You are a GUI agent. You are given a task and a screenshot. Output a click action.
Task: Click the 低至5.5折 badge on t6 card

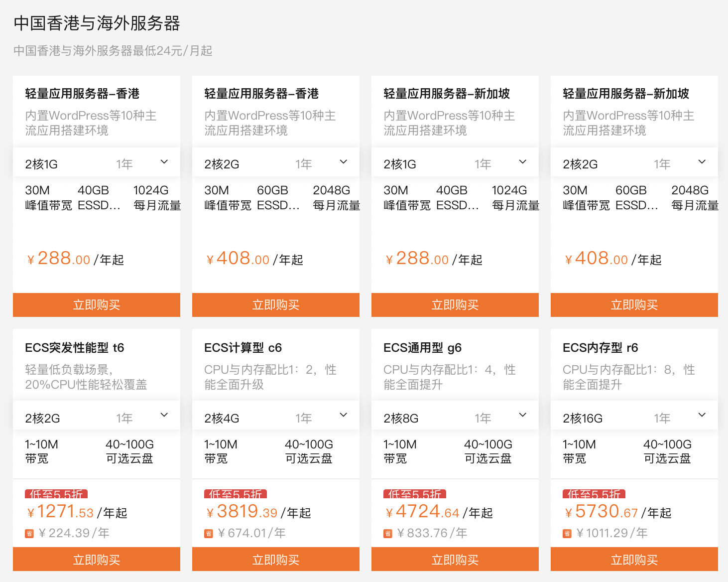[x=57, y=495]
